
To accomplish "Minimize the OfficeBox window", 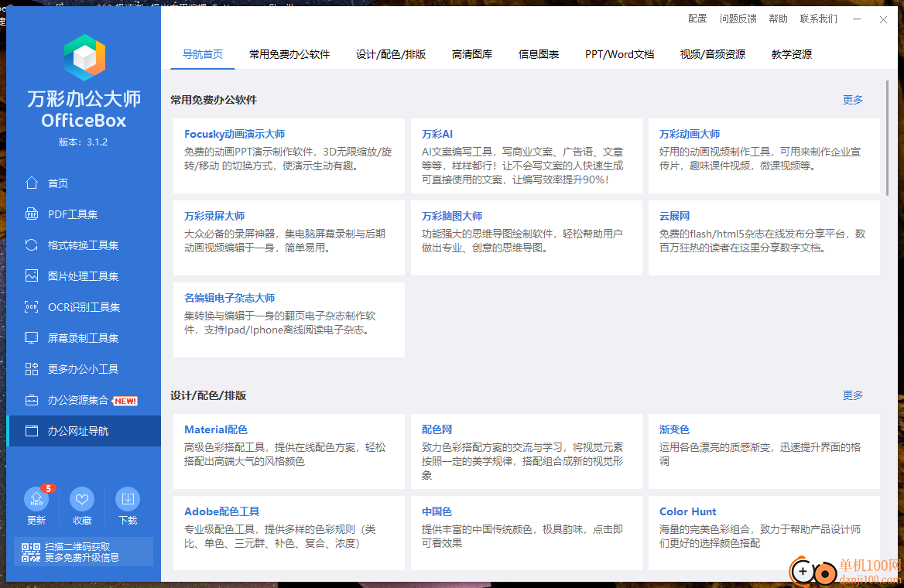I will [x=857, y=19].
